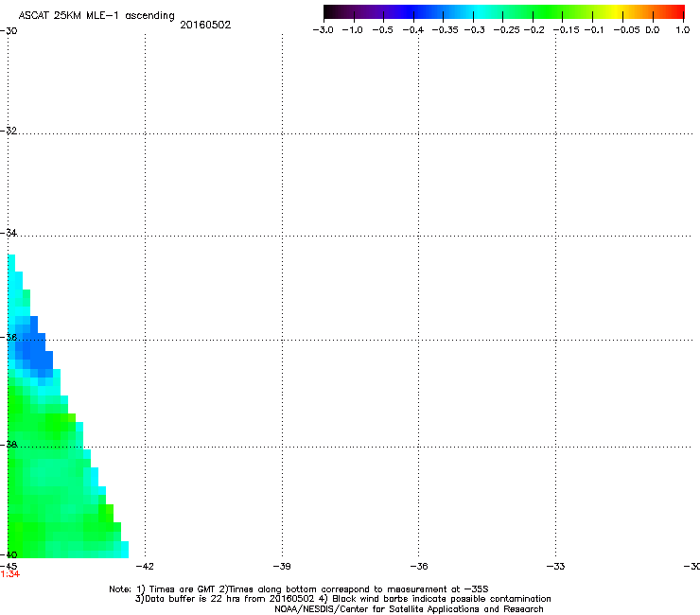Click the 0.0 colorbar label
Image resolution: width=700 pixels, height=615 pixels.
[x=653, y=30]
